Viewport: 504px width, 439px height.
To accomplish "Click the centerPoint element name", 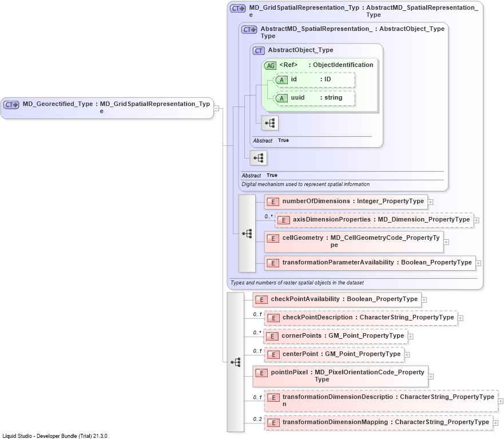I will point(300,354).
